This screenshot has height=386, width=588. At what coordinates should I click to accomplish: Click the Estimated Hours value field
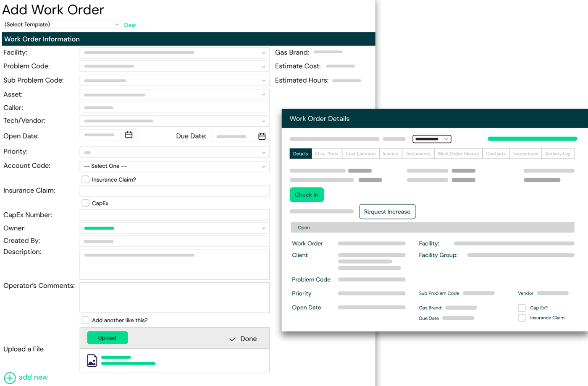347,81
